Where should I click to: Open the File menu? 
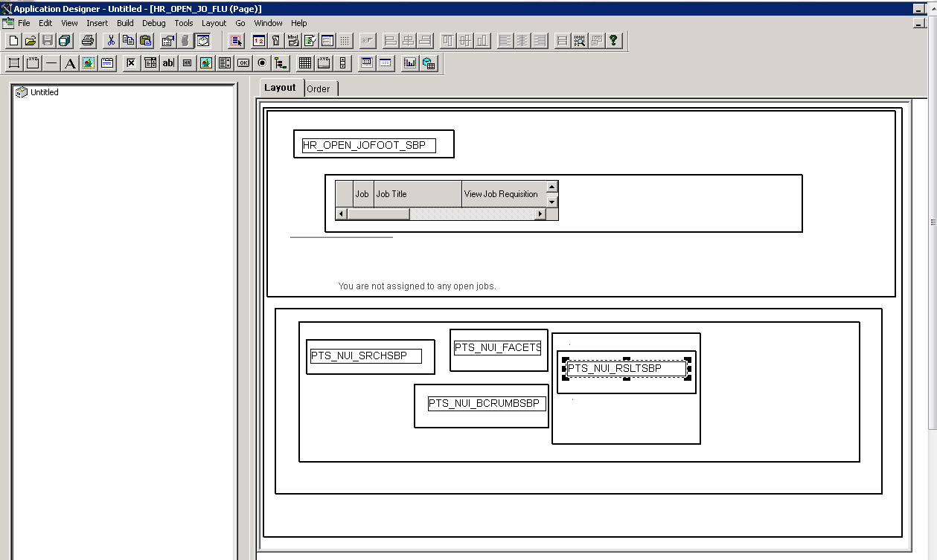click(x=24, y=23)
